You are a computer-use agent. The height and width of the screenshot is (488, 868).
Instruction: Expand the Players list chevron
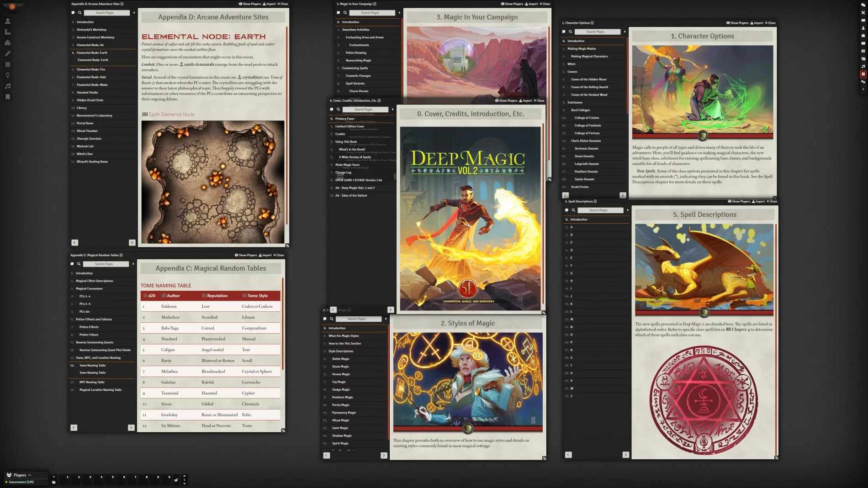[x=30, y=475]
